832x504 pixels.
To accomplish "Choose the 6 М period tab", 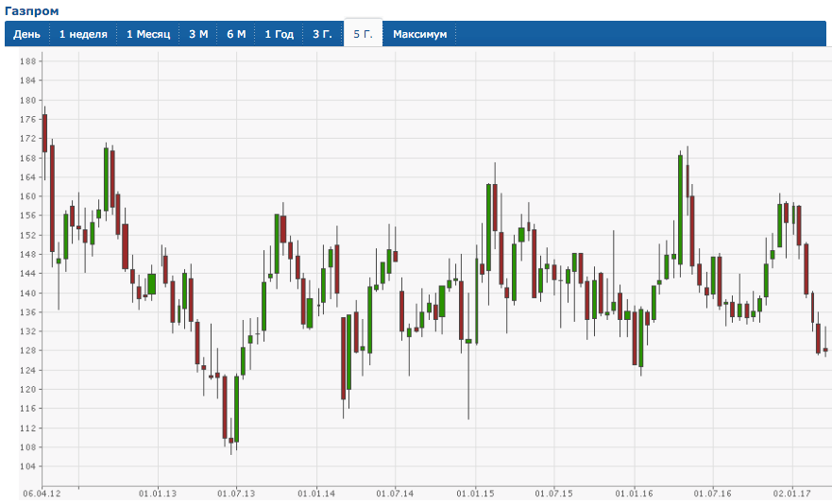I will [x=236, y=34].
